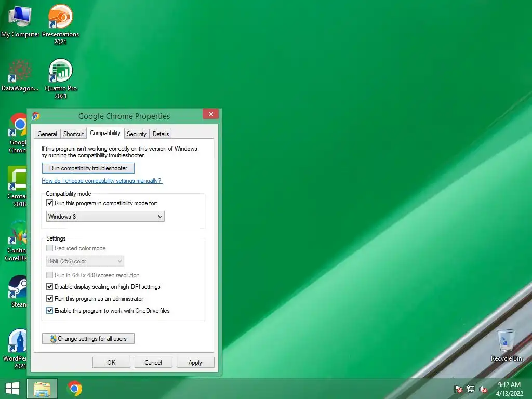Open File Explorer from the taskbar

tap(42, 389)
